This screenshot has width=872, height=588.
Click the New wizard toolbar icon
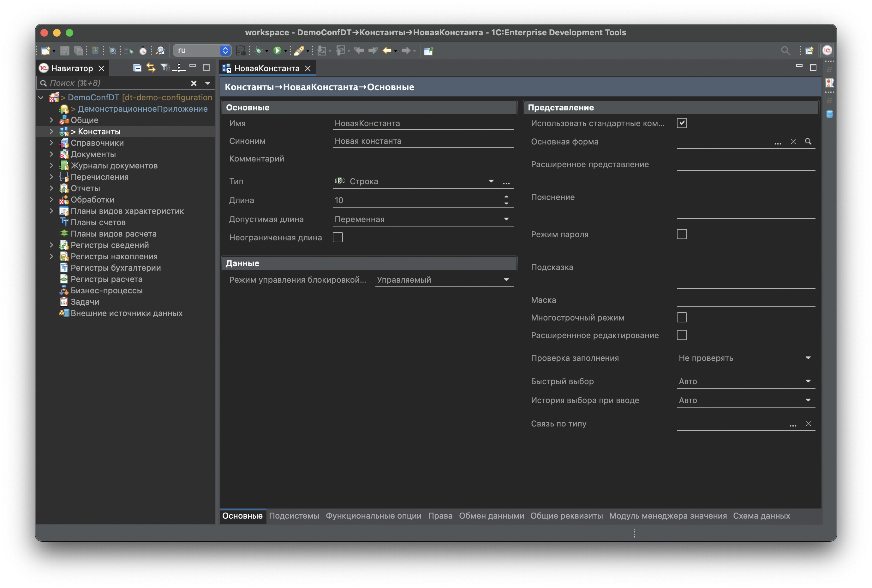point(45,50)
